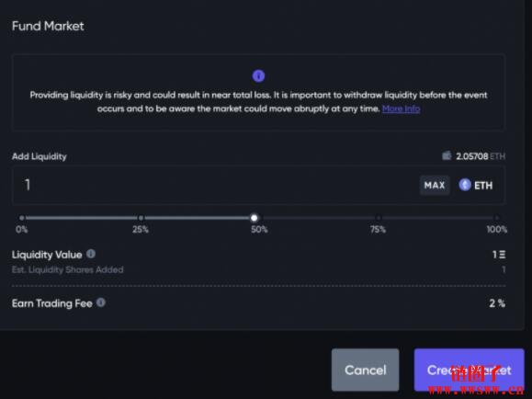Click the Cancel button

[366, 370]
